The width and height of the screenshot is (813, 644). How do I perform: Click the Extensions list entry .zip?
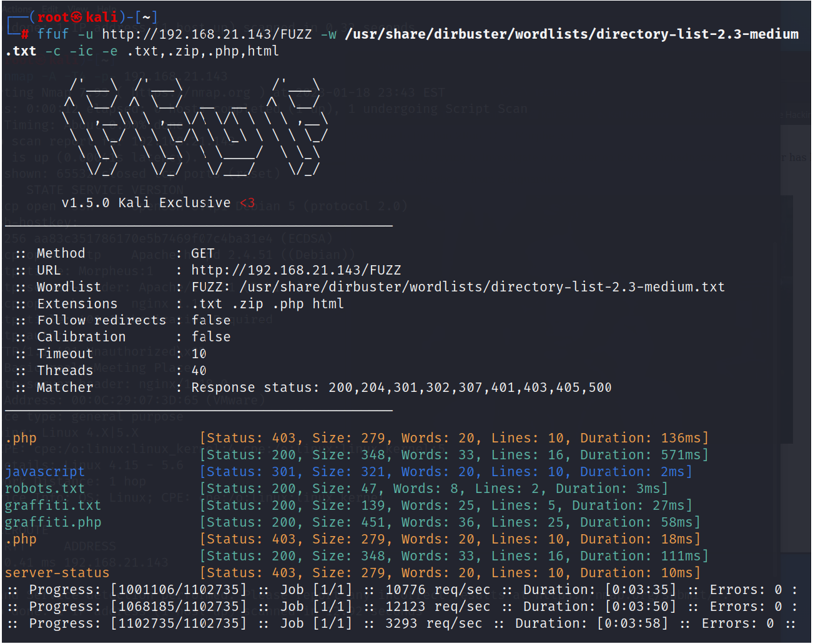247,303
